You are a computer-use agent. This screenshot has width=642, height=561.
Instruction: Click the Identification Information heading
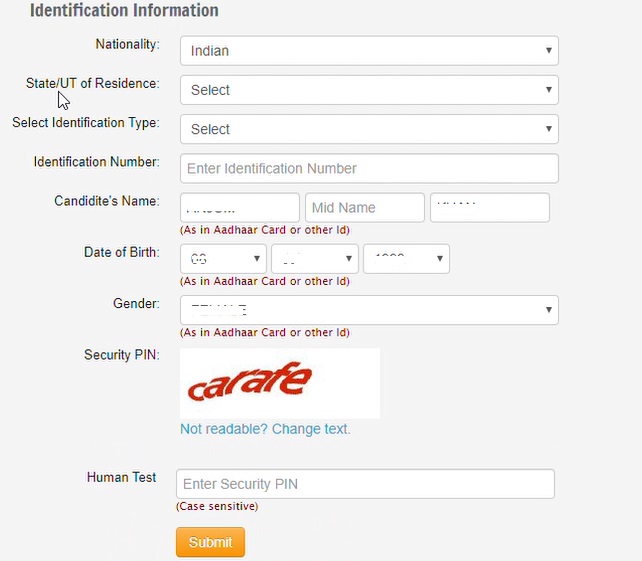pos(124,11)
